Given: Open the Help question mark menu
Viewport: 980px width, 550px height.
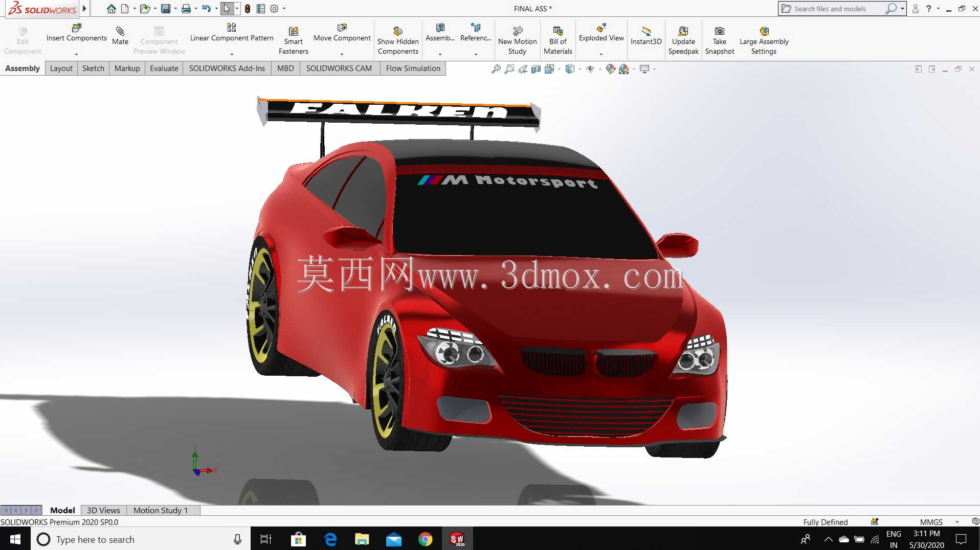Looking at the screenshot, I should pyautogui.click(x=928, y=9).
